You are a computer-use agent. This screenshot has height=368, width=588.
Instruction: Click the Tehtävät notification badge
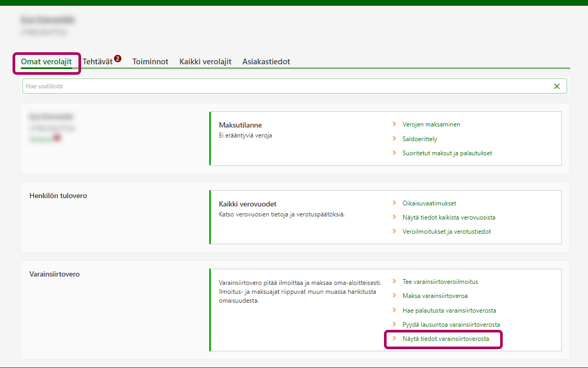click(118, 59)
